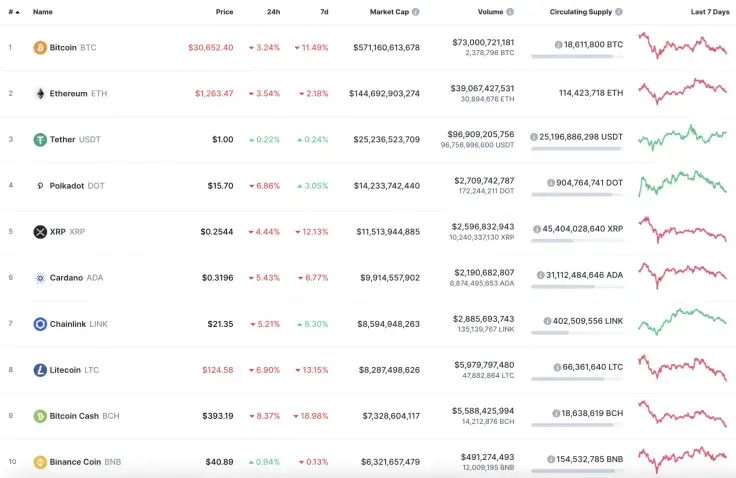Click the Chainlink logo icon
The image size is (736, 478).
(40, 324)
